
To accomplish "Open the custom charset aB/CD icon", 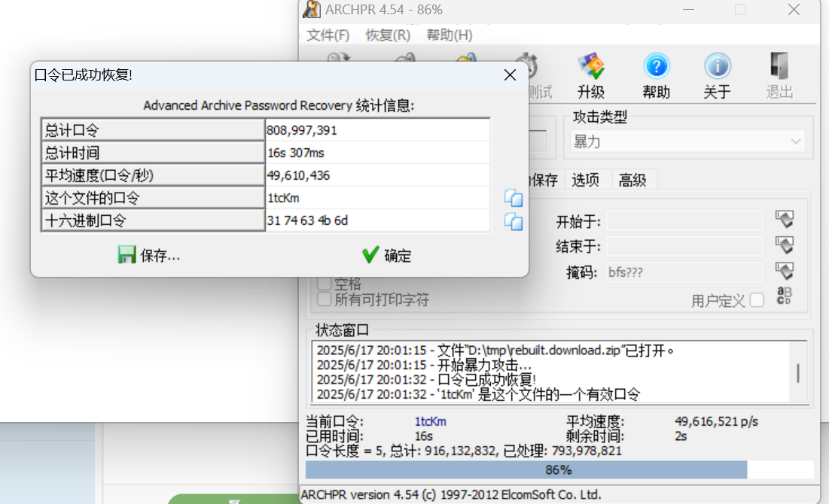I will pyautogui.click(x=784, y=296).
